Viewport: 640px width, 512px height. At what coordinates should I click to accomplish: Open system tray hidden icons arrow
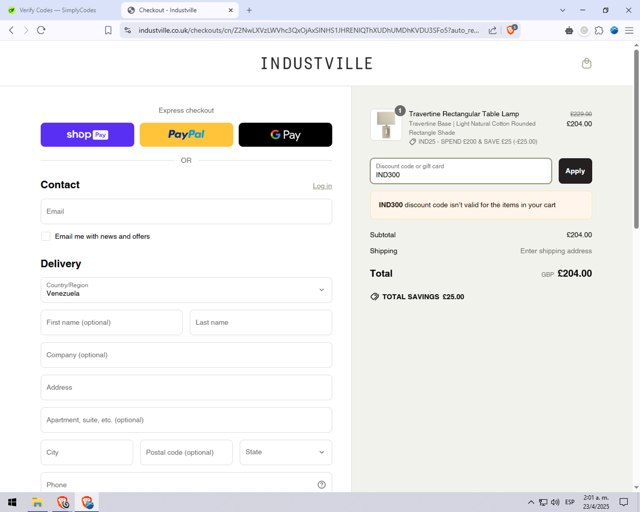[x=531, y=502]
